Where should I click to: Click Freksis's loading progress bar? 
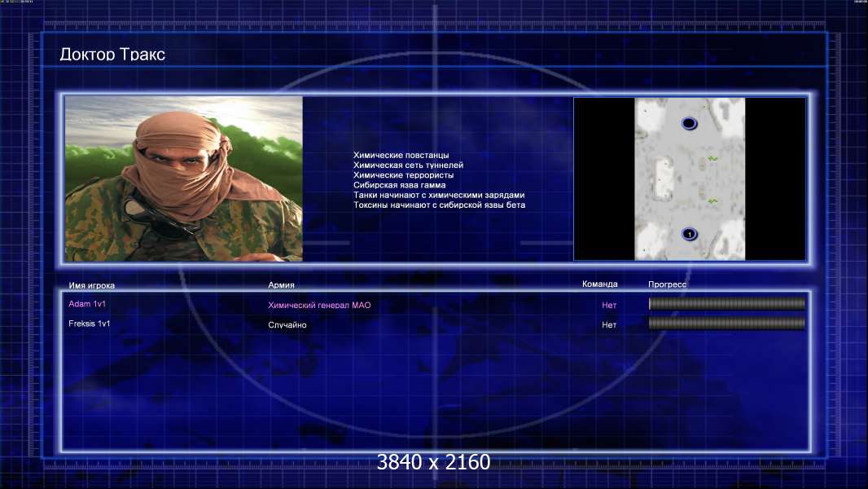[x=727, y=324]
